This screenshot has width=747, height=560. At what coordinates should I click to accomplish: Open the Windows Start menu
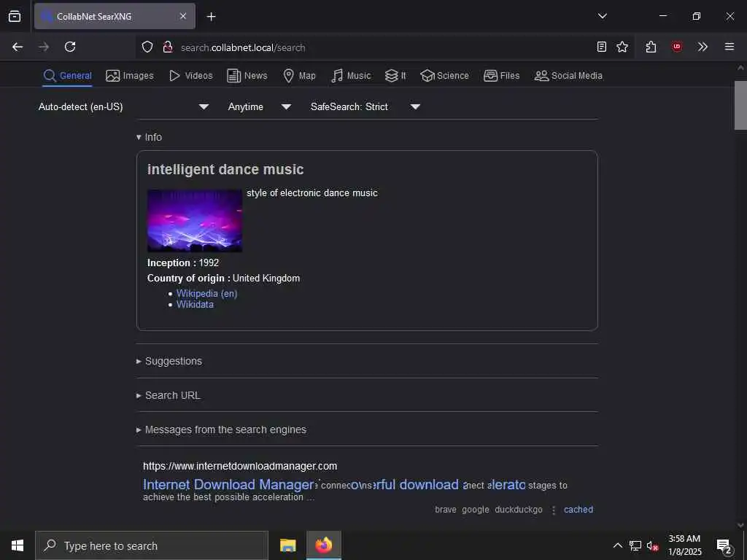pyautogui.click(x=18, y=545)
